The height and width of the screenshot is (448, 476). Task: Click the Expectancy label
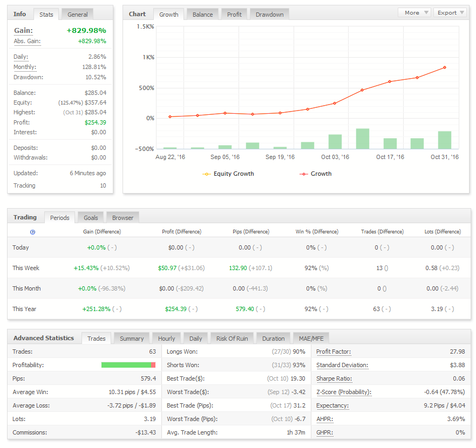coord(332,405)
